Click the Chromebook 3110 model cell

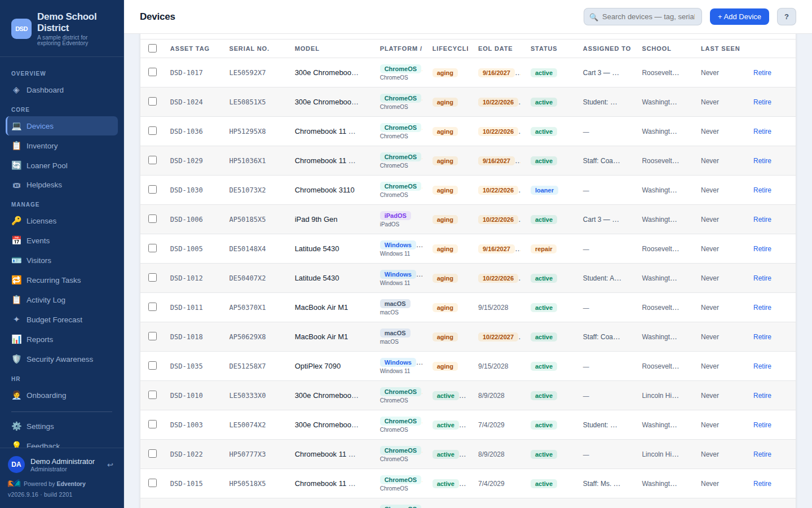[x=325, y=190]
